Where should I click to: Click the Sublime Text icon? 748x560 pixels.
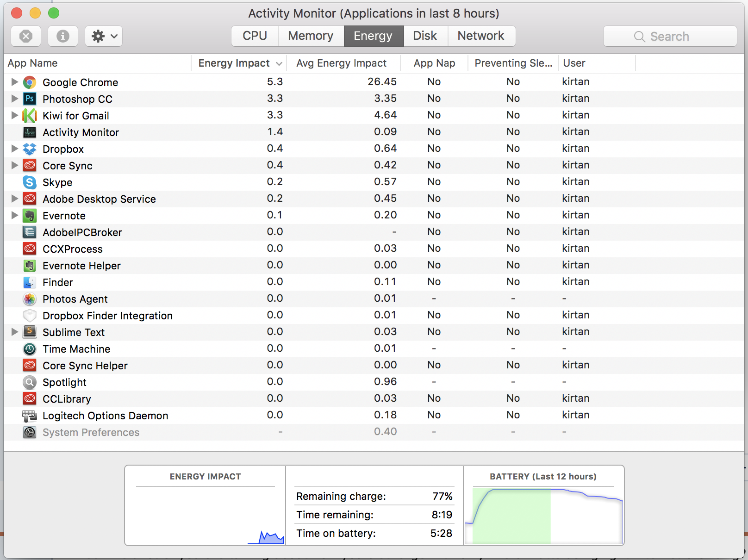click(x=30, y=332)
